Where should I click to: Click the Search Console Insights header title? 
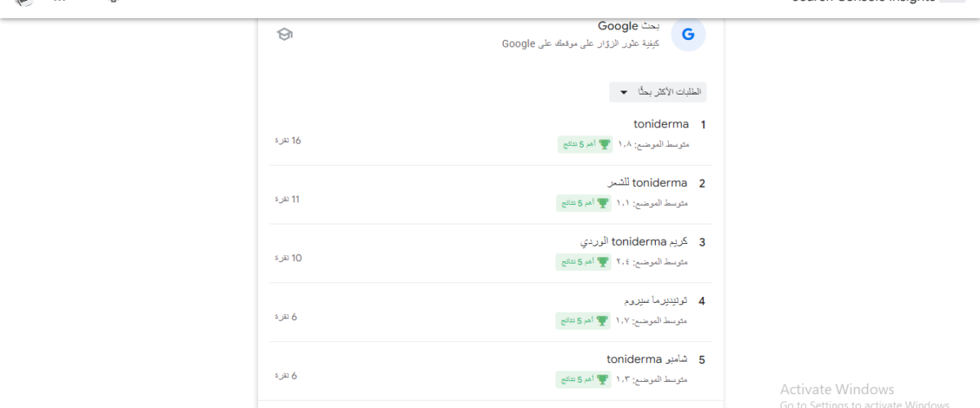tap(863, 2)
